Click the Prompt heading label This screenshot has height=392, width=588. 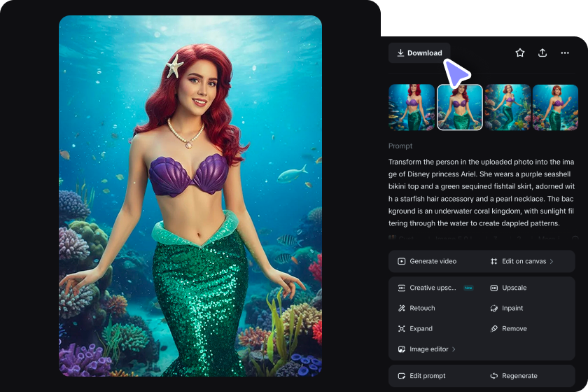coord(400,146)
